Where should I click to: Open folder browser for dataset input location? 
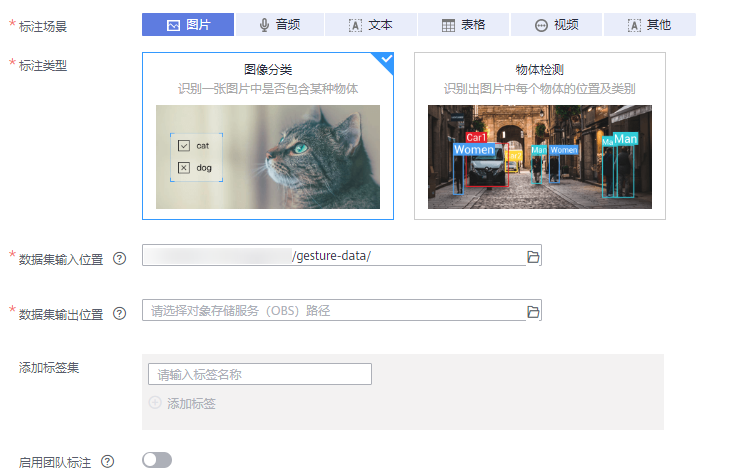533,257
